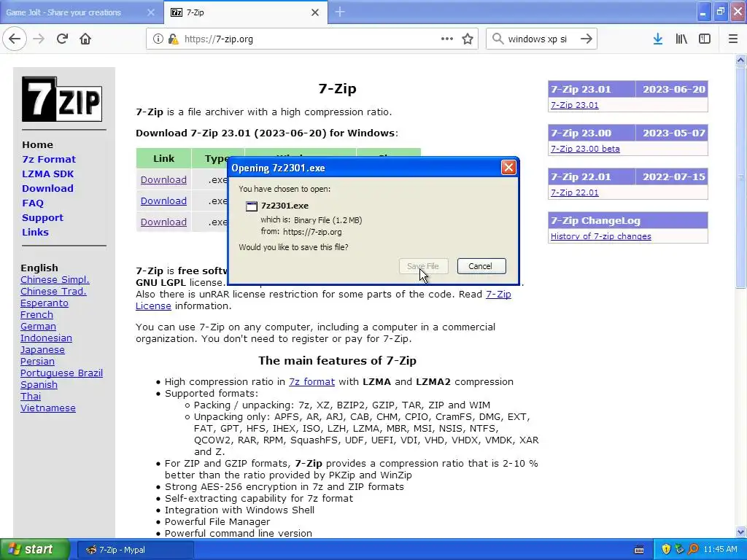Go to the Download sidebar page
Viewport: 747px width, 560px height.
(47, 188)
